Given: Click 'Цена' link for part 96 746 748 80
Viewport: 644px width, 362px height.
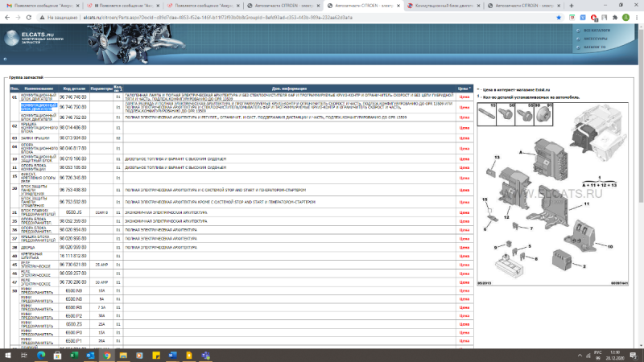Looking at the screenshot, I should 464,97.
